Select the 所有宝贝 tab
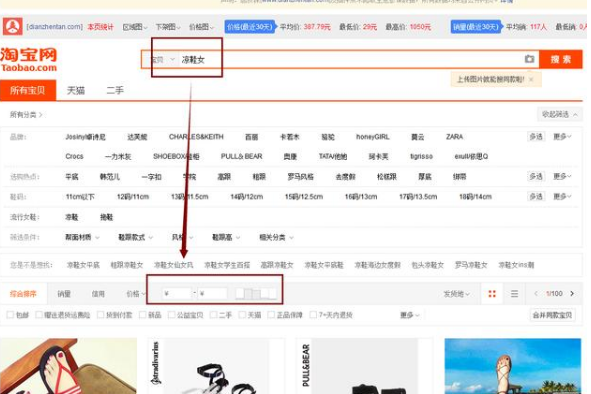This screenshot has height=394, width=591. pos(28,90)
